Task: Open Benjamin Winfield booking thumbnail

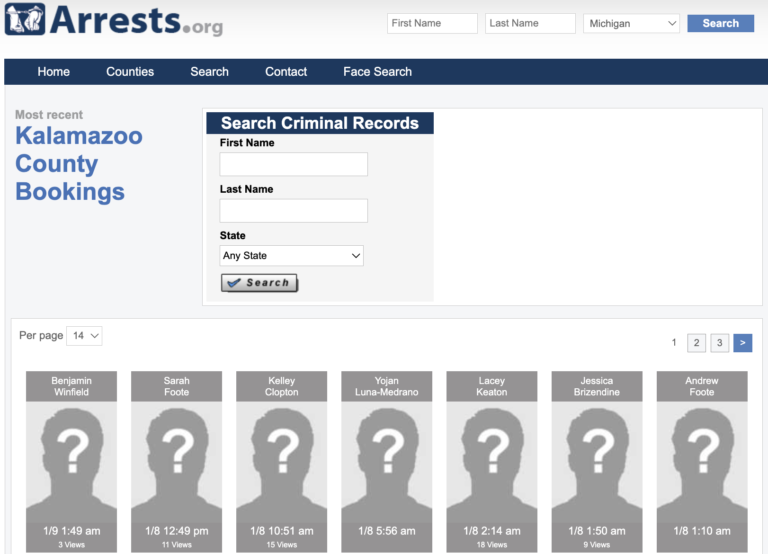Action: [x=72, y=461]
